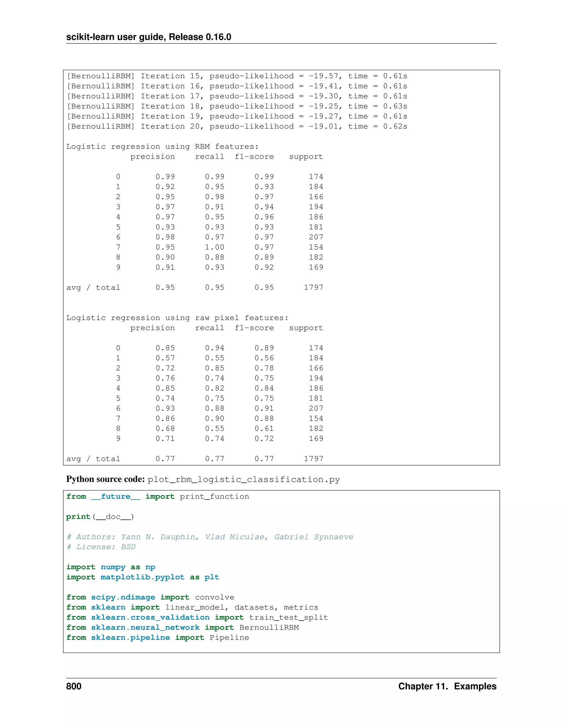The height and width of the screenshot is (728, 563).
Task: Click recall 1.00 in RBM class 7 row
Action: click(214, 247)
